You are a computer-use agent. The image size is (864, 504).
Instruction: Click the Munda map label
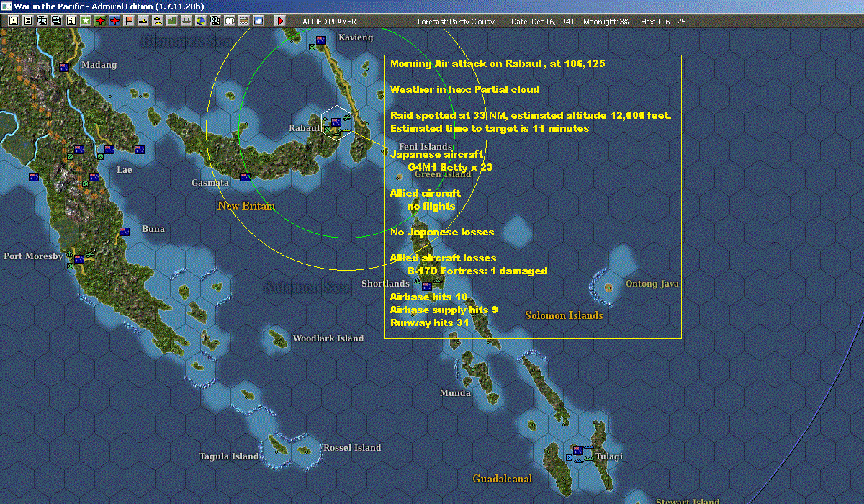tap(456, 393)
